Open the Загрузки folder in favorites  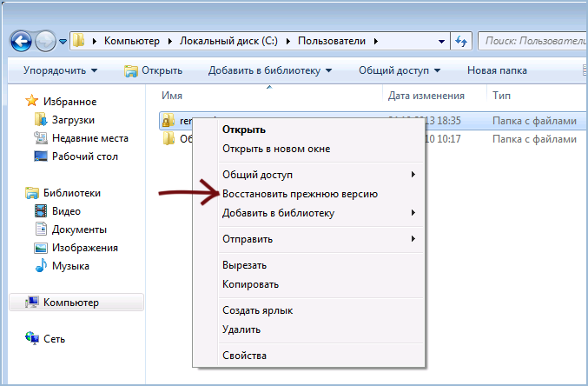pos(72,120)
